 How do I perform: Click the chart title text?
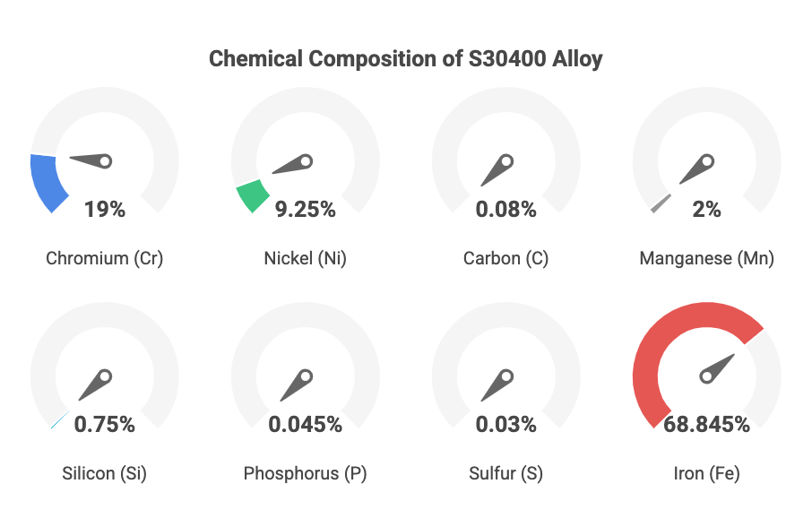pos(405,59)
